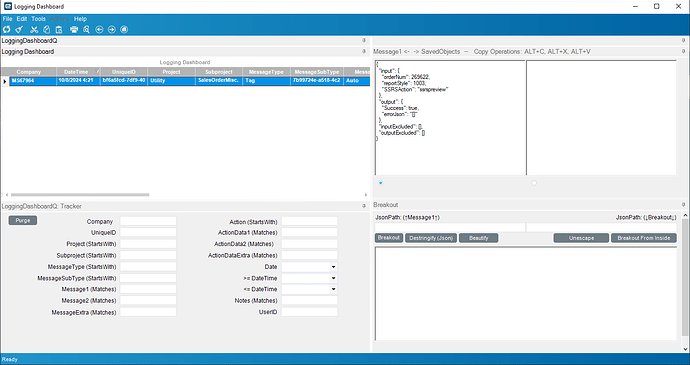
Task: Open the <= DateTime dropdown
Action: (x=334, y=289)
